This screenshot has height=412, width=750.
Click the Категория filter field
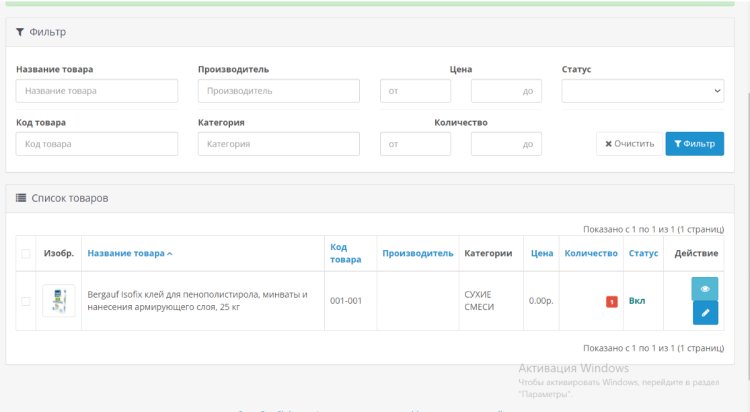279,144
